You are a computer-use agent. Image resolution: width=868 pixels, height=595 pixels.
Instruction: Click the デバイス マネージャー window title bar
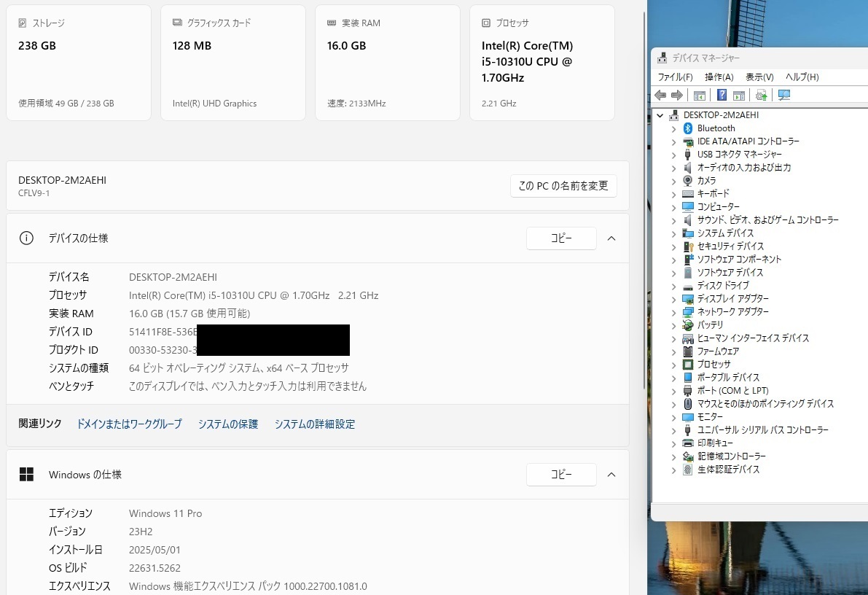760,58
